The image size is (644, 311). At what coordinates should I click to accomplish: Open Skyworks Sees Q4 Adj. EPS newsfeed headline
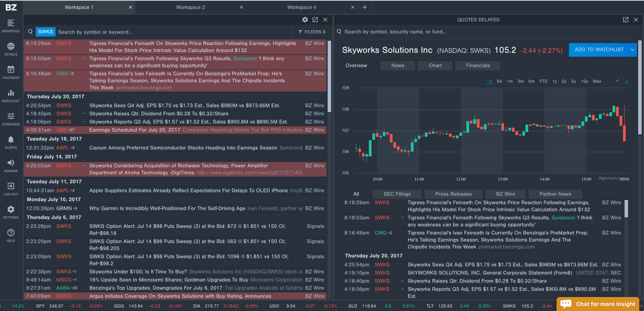coord(185,106)
